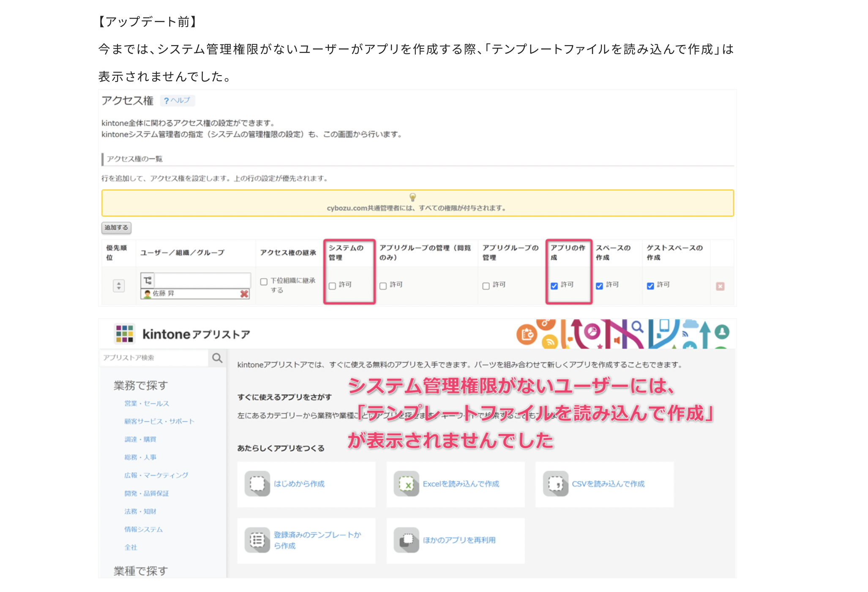This screenshot has height=592, width=868.
Task: Select the 情報システム category
Action: point(143,529)
